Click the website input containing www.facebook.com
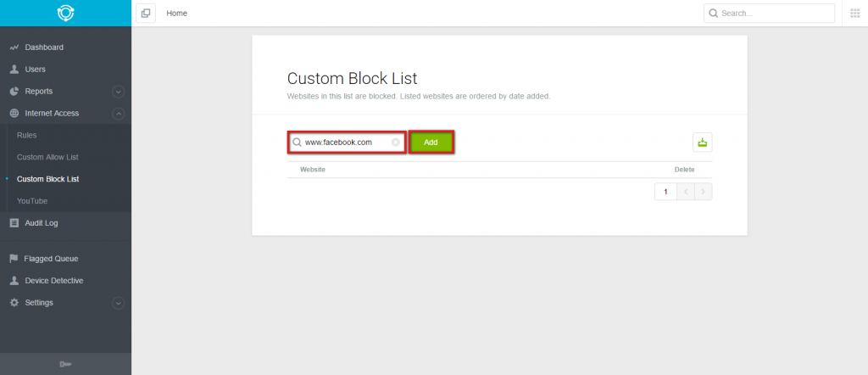Screen dimensions: 868x375 (347, 143)
